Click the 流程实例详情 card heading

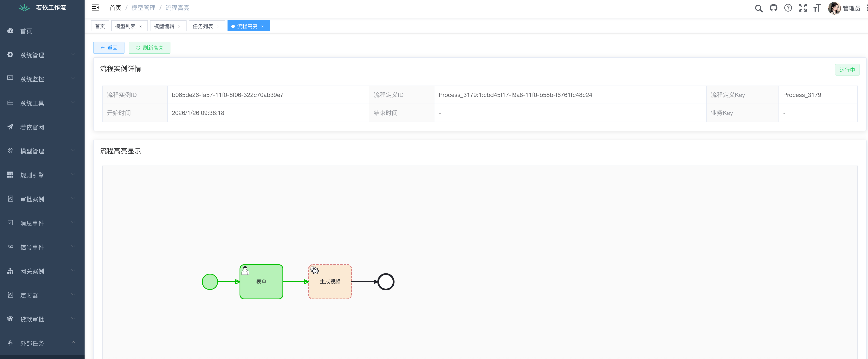point(121,69)
